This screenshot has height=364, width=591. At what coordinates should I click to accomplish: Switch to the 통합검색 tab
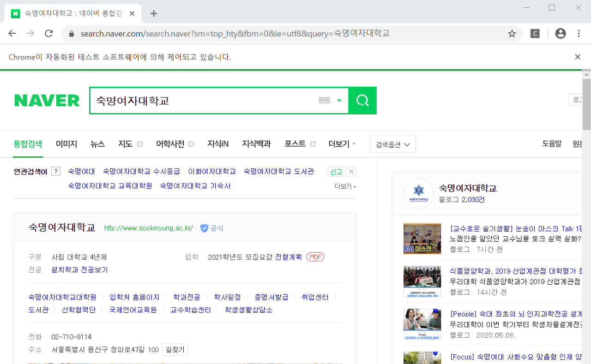(28, 143)
